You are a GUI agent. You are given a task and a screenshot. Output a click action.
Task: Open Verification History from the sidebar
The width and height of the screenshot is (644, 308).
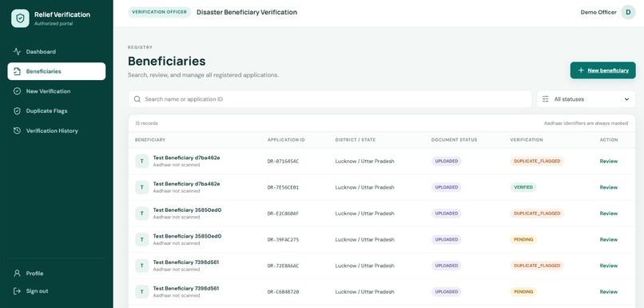click(56, 130)
